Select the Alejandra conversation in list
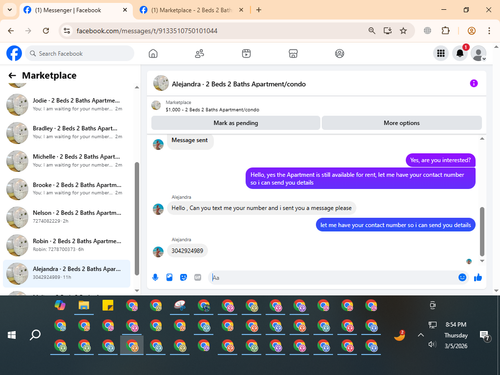 coord(67,273)
